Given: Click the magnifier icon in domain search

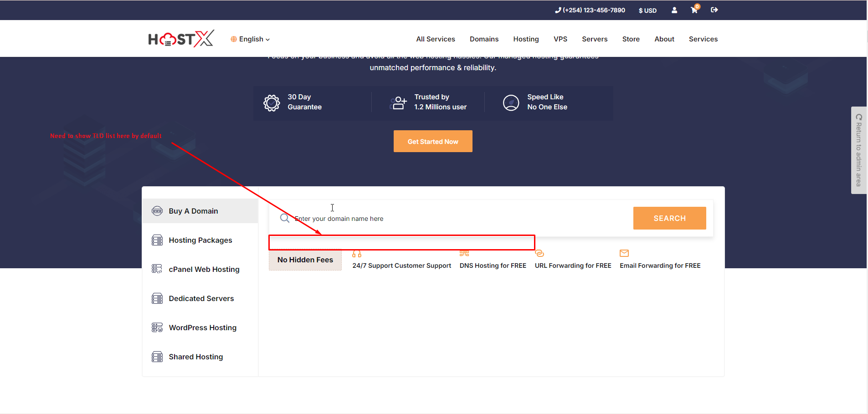Looking at the screenshot, I should [285, 218].
